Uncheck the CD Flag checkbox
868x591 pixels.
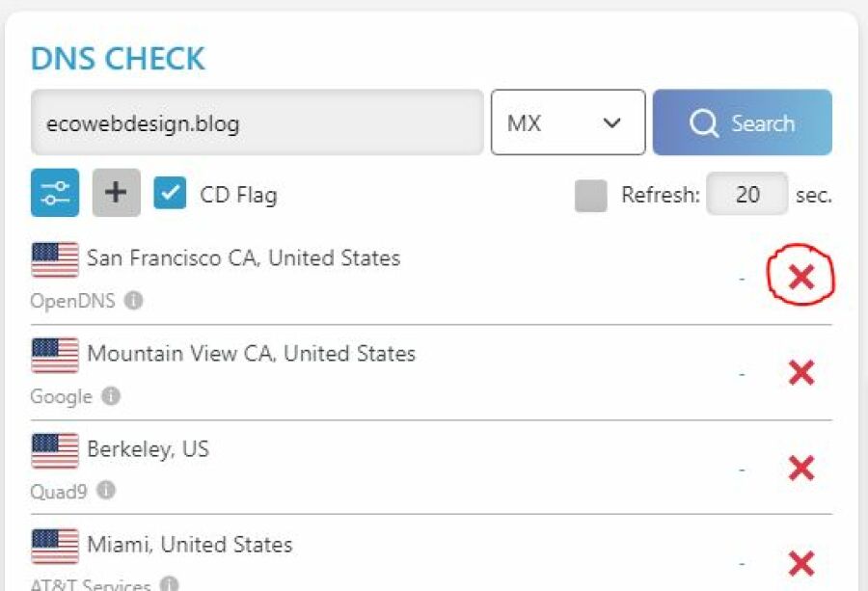pos(171,194)
